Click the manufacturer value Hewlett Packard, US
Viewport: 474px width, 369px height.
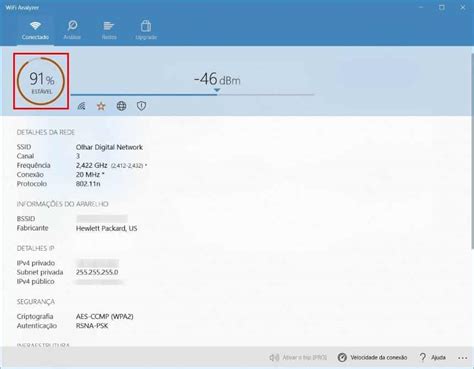107,228
